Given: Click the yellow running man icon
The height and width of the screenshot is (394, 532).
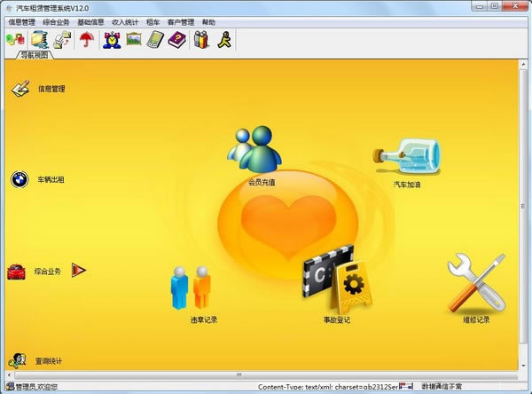Looking at the screenshot, I should 224,39.
